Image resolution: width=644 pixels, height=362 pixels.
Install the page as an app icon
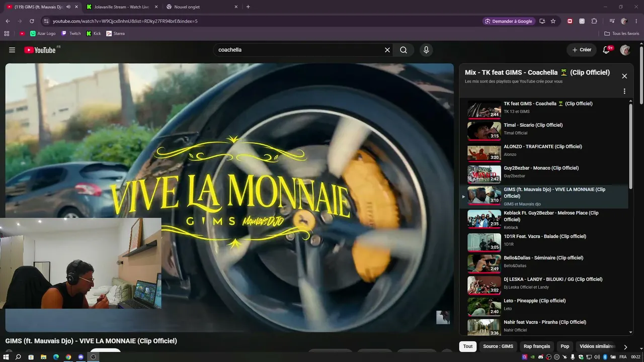pyautogui.click(x=542, y=21)
